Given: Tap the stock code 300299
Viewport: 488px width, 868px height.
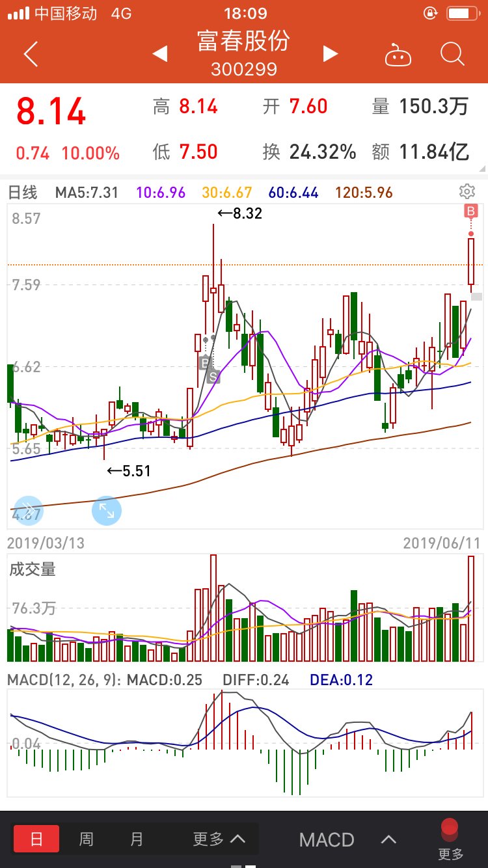Looking at the screenshot, I should coord(244,69).
